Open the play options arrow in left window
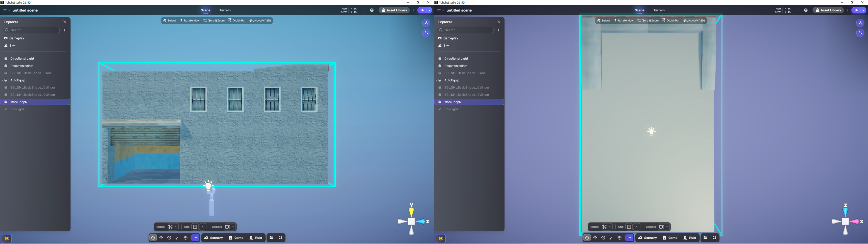Image resolution: width=868 pixels, height=244 pixels. coord(429,10)
